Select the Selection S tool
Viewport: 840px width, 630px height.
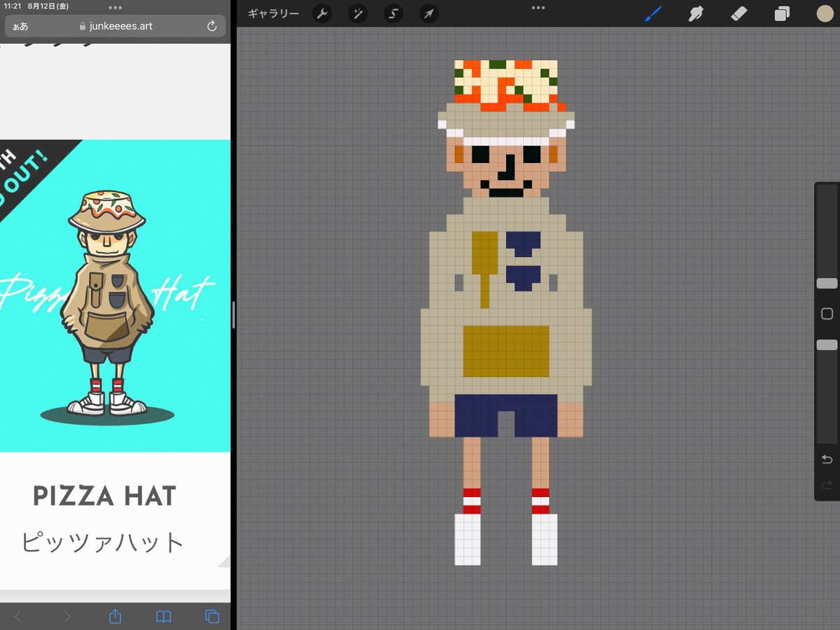[393, 13]
